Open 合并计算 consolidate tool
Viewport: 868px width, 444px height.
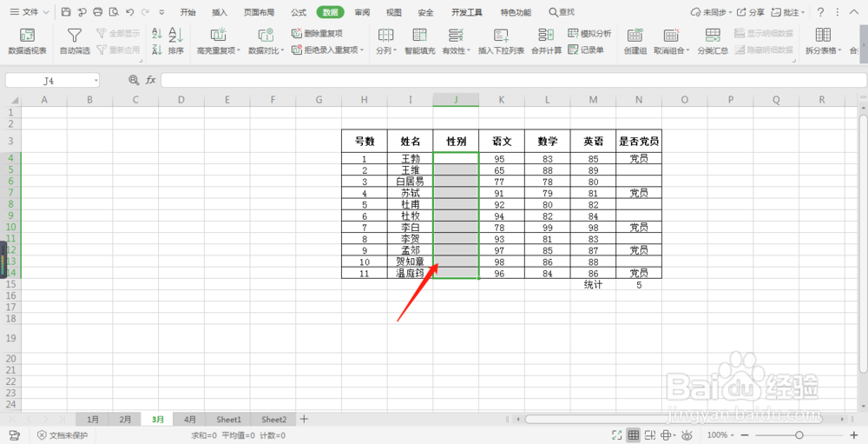pyautogui.click(x=546, y=42)
